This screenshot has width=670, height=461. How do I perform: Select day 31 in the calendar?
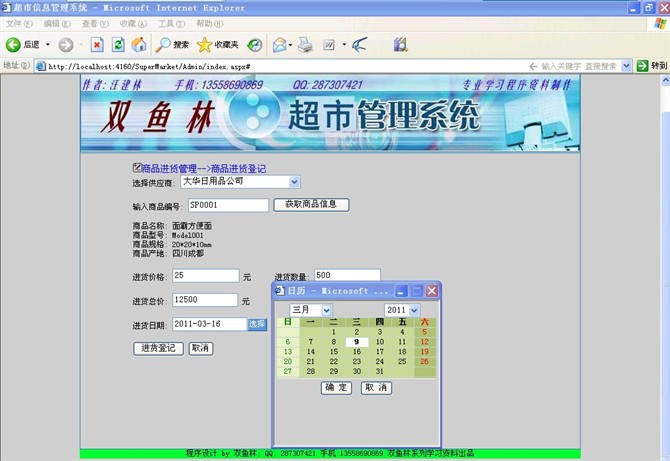click(379, 371)
